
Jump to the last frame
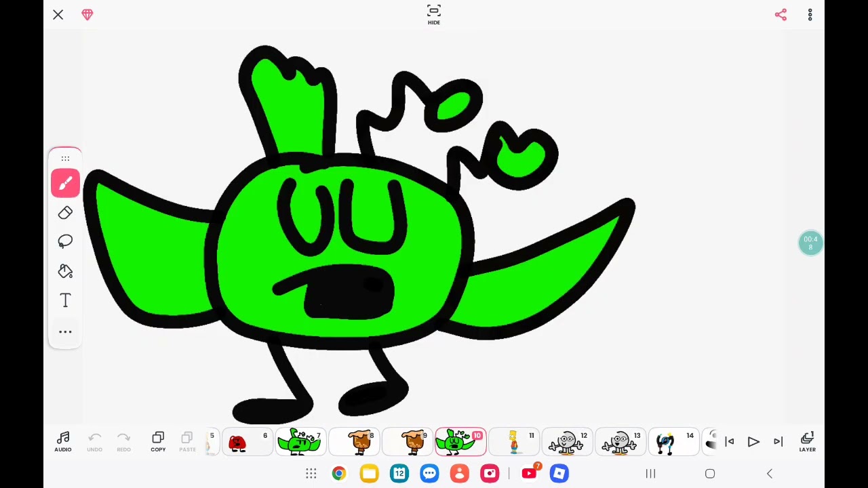tap(778, 442)
